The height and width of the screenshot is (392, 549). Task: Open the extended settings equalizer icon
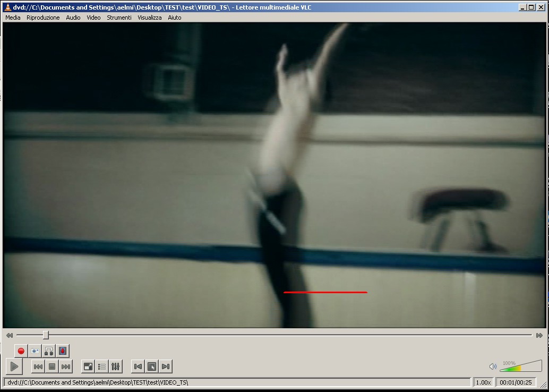pyautogui.click(x=116, y=367)
